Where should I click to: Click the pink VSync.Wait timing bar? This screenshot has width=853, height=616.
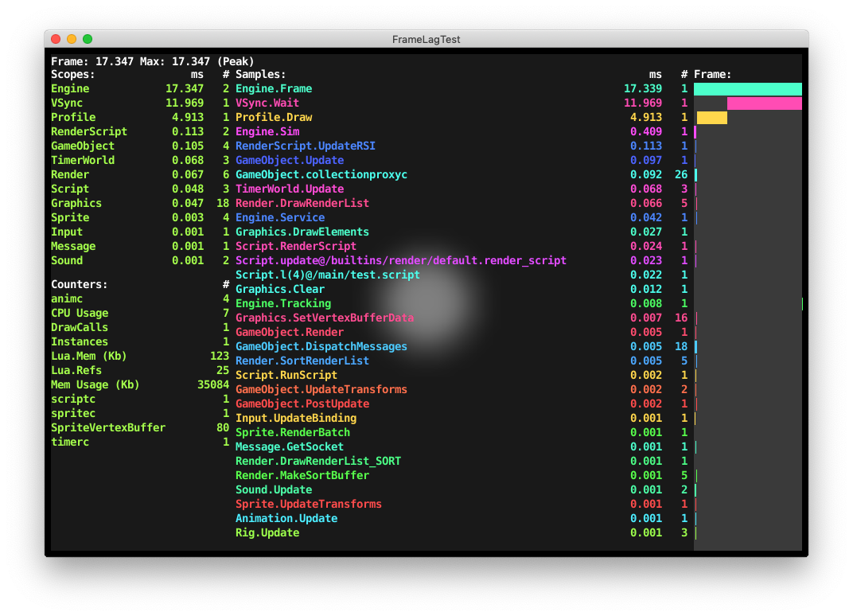coord(764,103)
